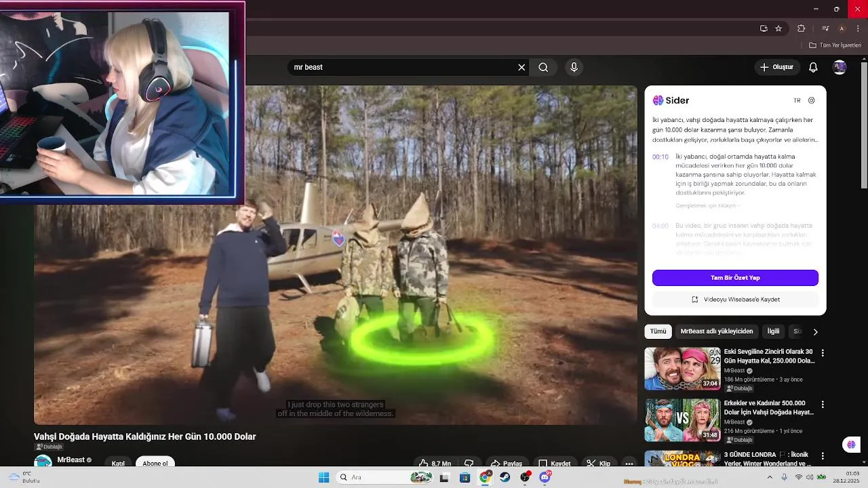
Task: Open Discord from the taskbar
Action: point(545,477)
